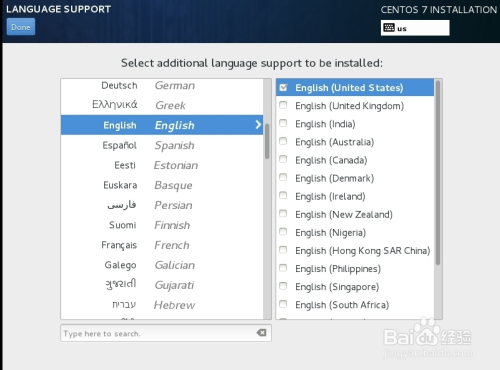Click the language list scrollbar thumb
The image size is (500, 370).
(x=267, y=141)
